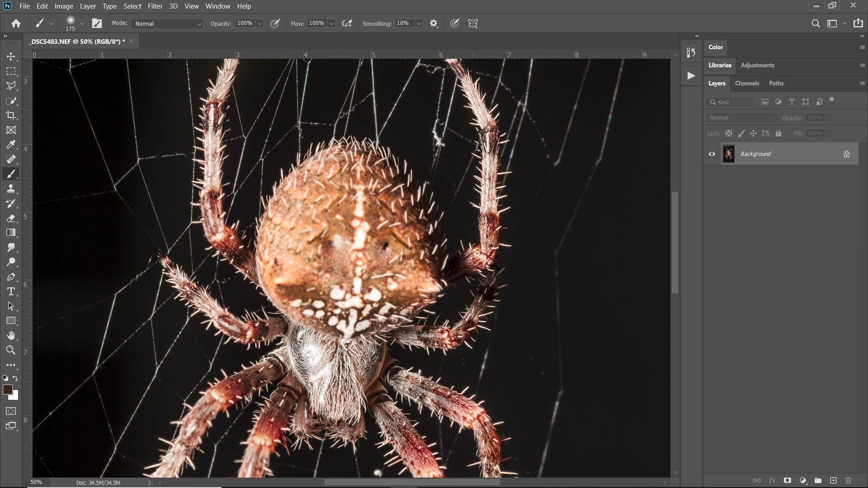
Task: Open the brush Mode dropdown showing Normal
Action: pyautogui.click(x=167, y=23)
